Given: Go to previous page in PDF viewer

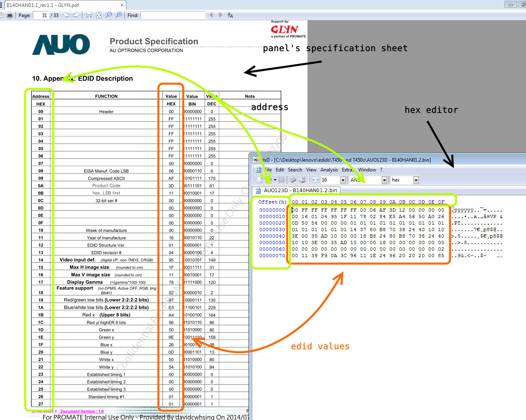Looking at the screenshot, I should 66,15.
